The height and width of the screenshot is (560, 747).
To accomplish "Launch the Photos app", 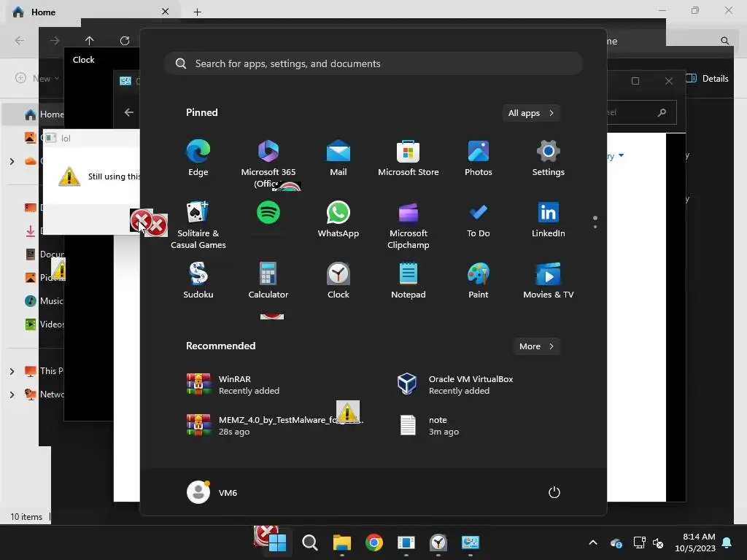I will [479, 158].
